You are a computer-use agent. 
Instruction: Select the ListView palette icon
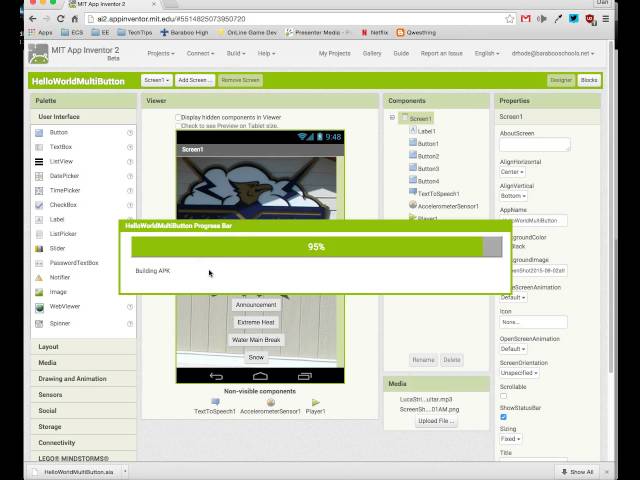pyautogui.click(x=39, y=162)
